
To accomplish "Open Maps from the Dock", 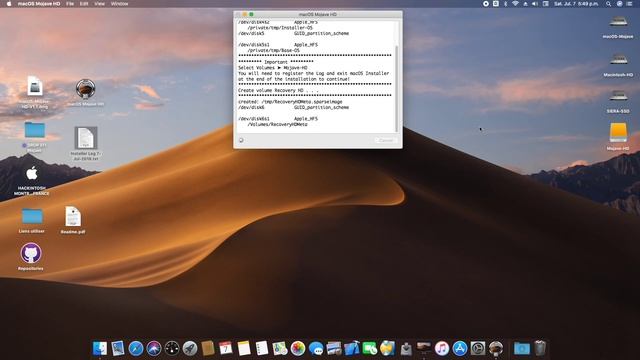I will pyautogui.click(x=280, y=348).
